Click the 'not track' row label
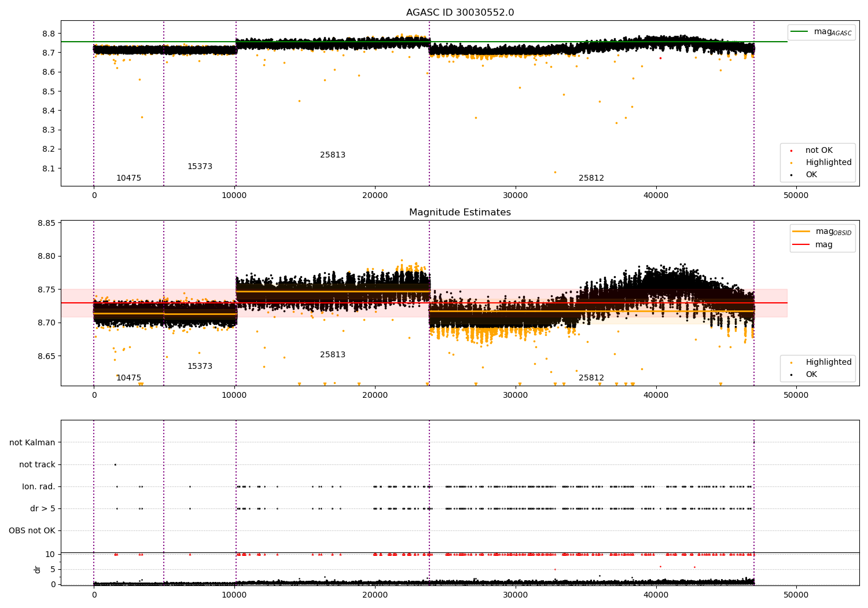 coord(37,464)
